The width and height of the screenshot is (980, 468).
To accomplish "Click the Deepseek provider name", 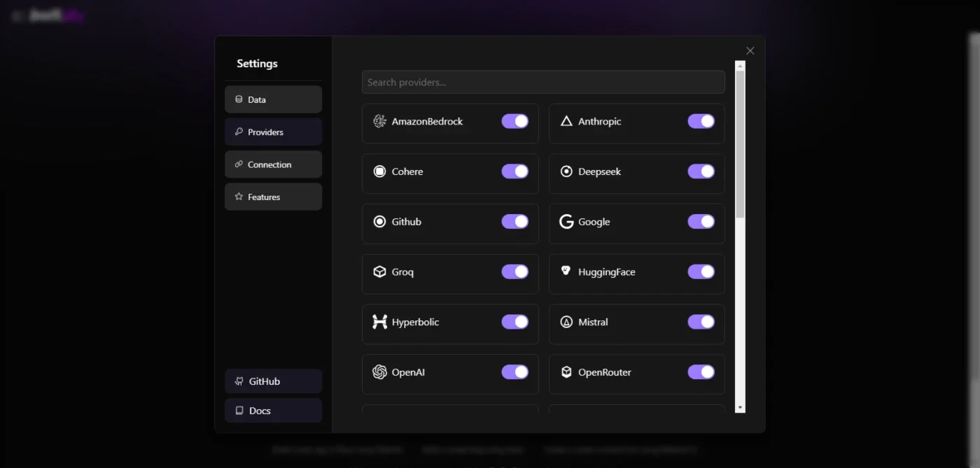I will tap(599, 172).
